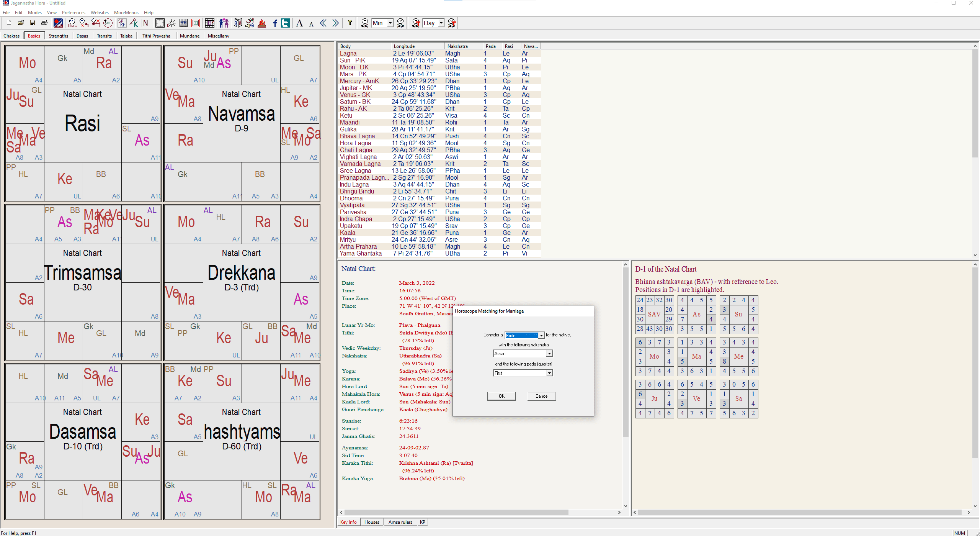Expand the Bride combo box
Image resolution: width=980 pixels, height=536 pixels.
point(541,335)
